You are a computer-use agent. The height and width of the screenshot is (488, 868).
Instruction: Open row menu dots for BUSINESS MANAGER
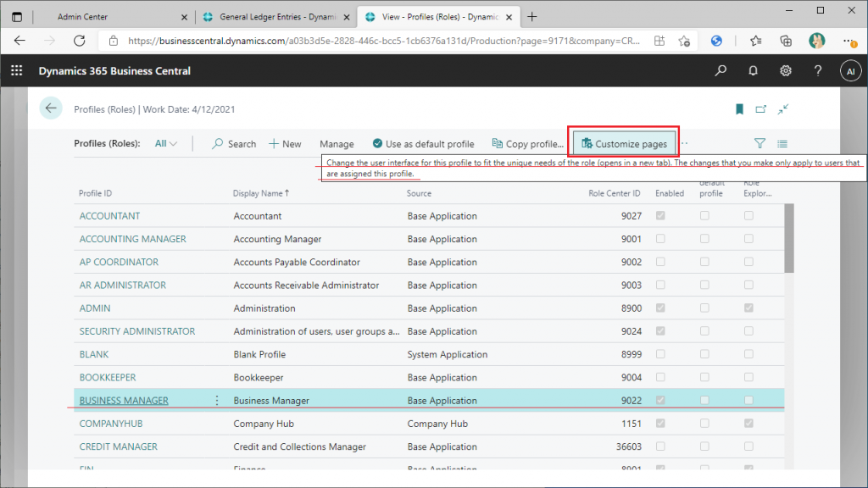pos(217,400)
